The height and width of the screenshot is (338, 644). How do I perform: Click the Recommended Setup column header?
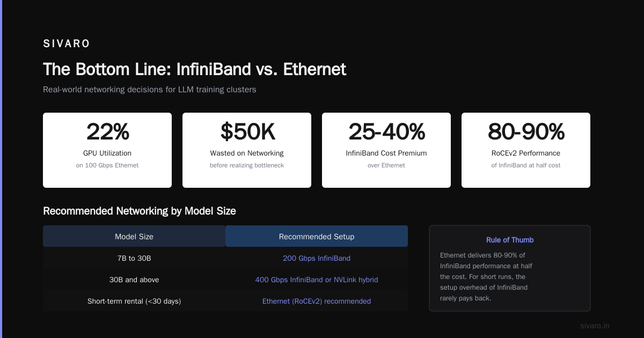317,236
